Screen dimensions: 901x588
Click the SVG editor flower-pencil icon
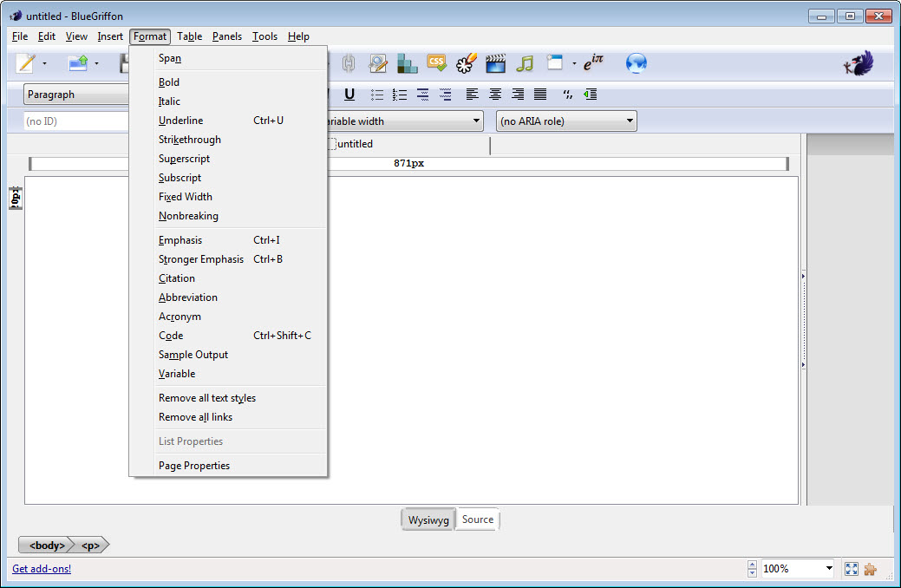click(x=467, y=63)
